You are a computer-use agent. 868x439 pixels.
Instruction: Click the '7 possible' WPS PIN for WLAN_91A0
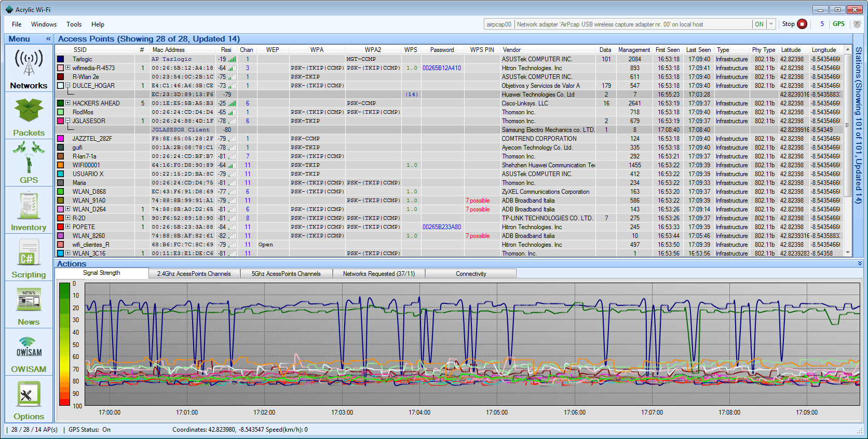(x=478, y=201)
